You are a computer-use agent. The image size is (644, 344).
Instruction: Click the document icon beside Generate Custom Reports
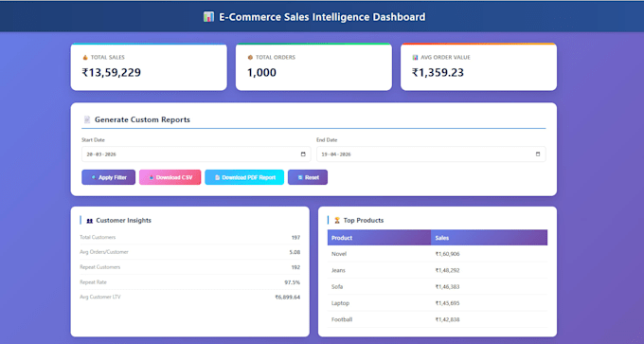[87, 119]
